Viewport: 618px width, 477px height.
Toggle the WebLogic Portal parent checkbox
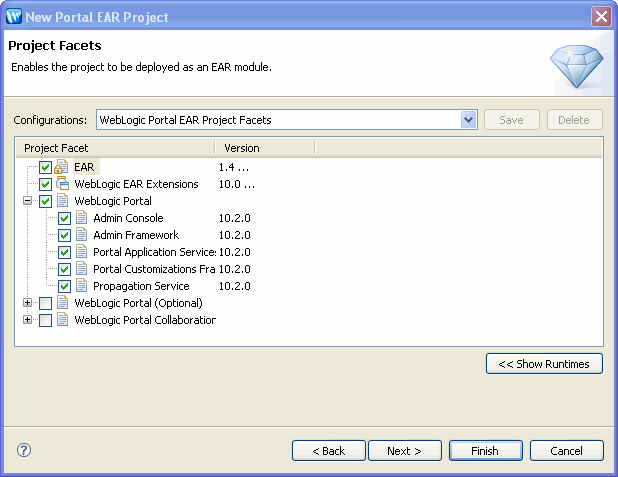[45, 201]
